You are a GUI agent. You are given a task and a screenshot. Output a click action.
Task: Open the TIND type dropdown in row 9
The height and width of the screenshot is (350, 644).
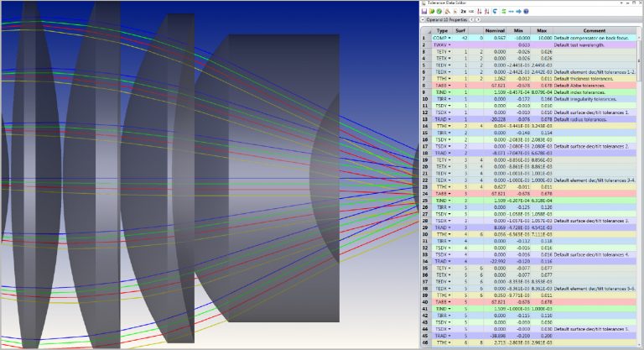point(449,92)
